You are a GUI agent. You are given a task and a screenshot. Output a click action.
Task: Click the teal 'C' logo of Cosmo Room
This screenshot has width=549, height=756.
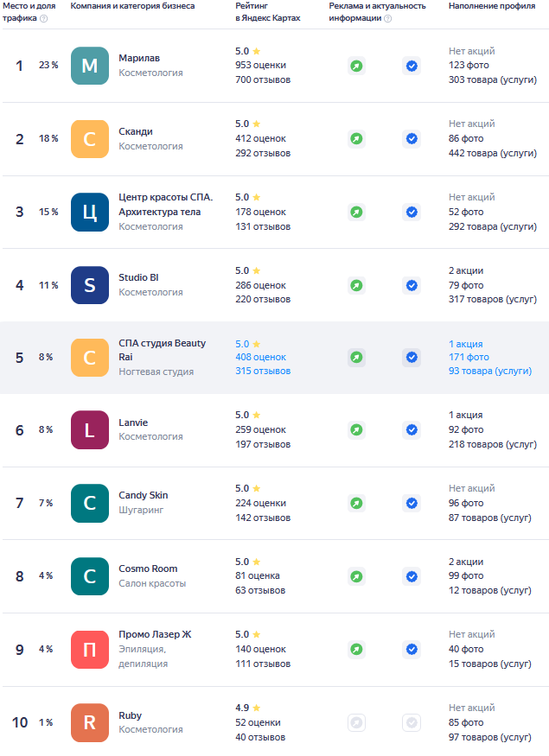(x=90, y=576)
